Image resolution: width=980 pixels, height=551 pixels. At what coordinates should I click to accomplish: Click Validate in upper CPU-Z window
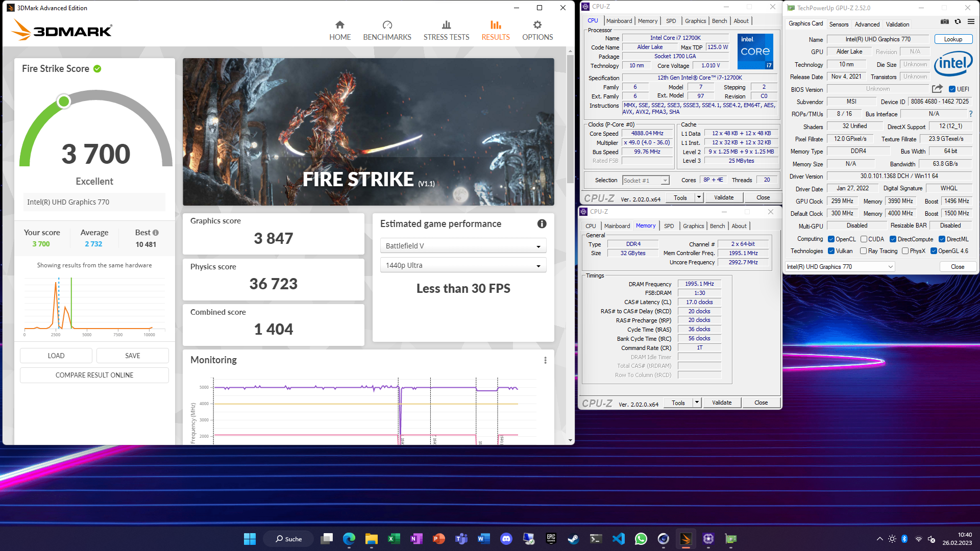pos(723,197)
